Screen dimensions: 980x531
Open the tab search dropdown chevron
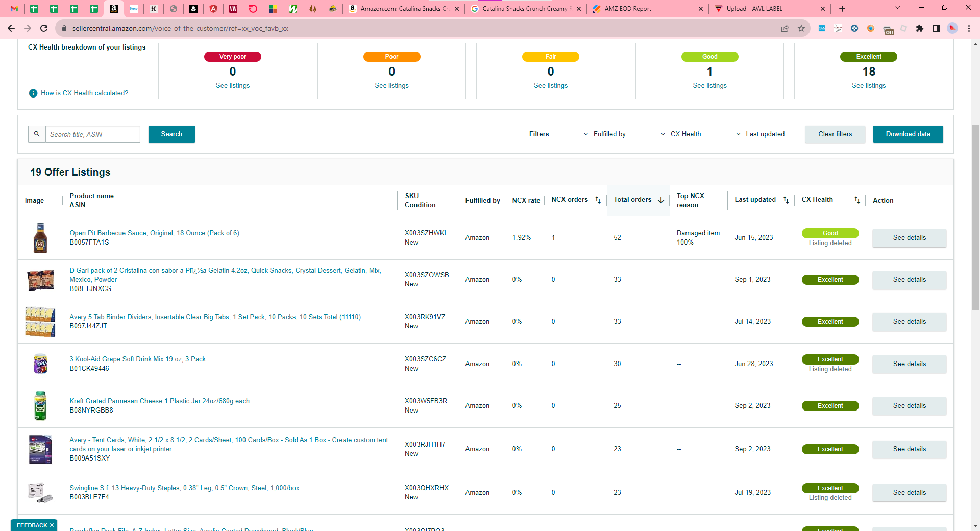[898, 8]
